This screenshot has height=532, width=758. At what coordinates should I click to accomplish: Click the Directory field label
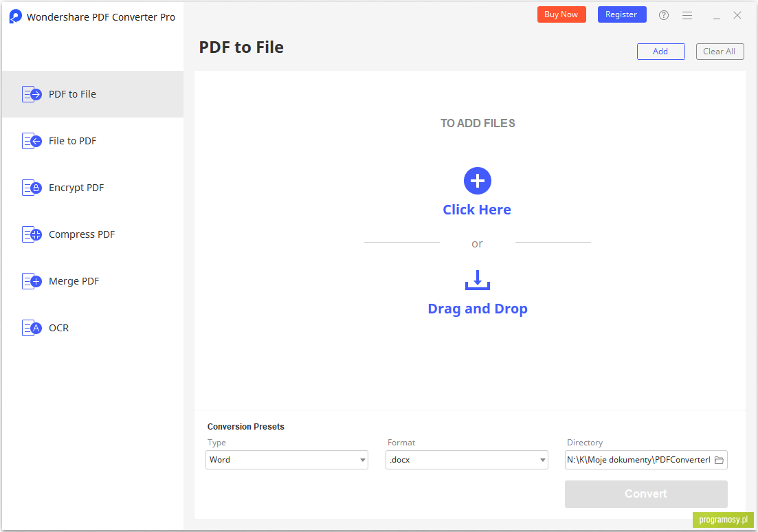pyautogui.click(x=585, y=443)
